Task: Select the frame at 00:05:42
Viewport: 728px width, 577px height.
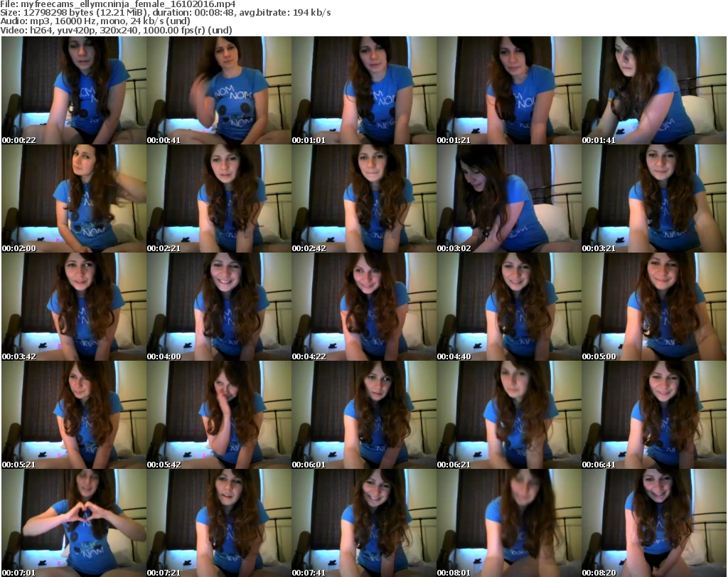Action: (218, 415)
